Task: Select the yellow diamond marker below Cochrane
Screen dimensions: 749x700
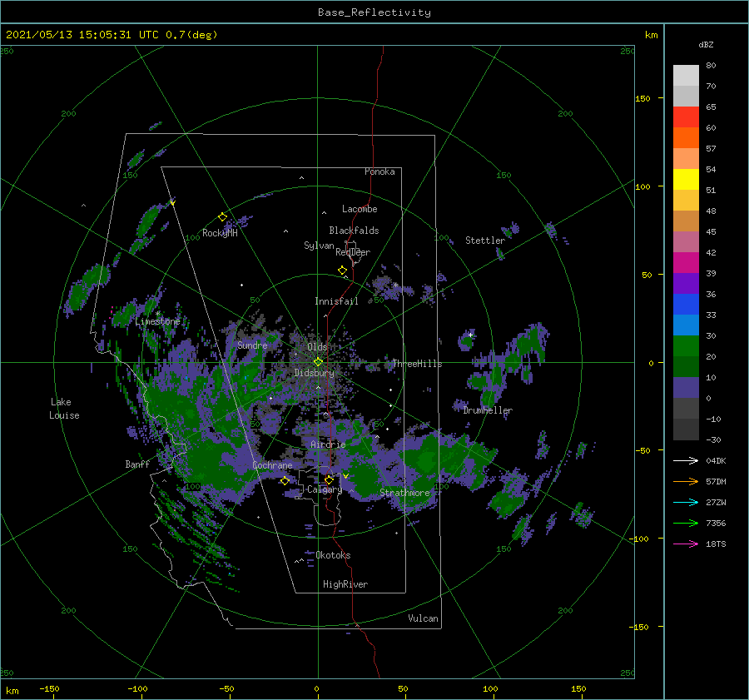Action: click(285, 481)
